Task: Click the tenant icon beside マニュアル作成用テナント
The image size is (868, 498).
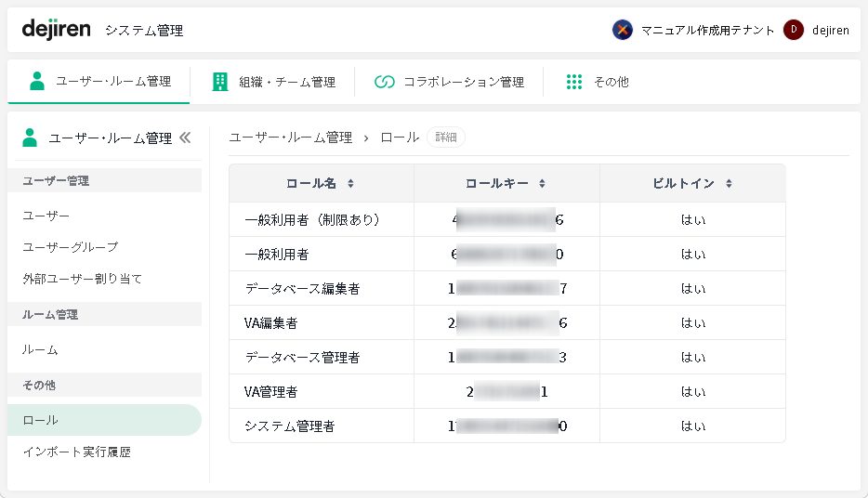Action: point(623,30)
